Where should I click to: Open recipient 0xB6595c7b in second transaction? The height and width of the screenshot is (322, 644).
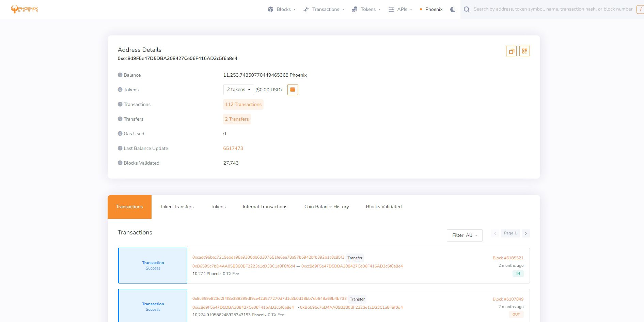tap(351, 307)
